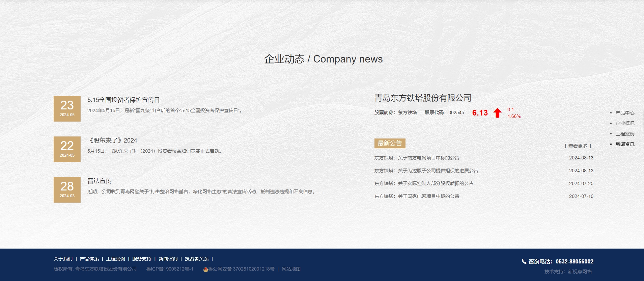Image resolution: width=644 pixels, height=281 pixels.
Task: Click the police badge icon in footer
Action: click(x=205, y=269)
